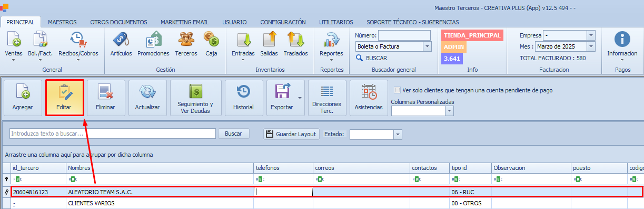The height and width of the screenshot is (209, 644).
Task: Open the Estado dropdown
Action: (398, 135)
